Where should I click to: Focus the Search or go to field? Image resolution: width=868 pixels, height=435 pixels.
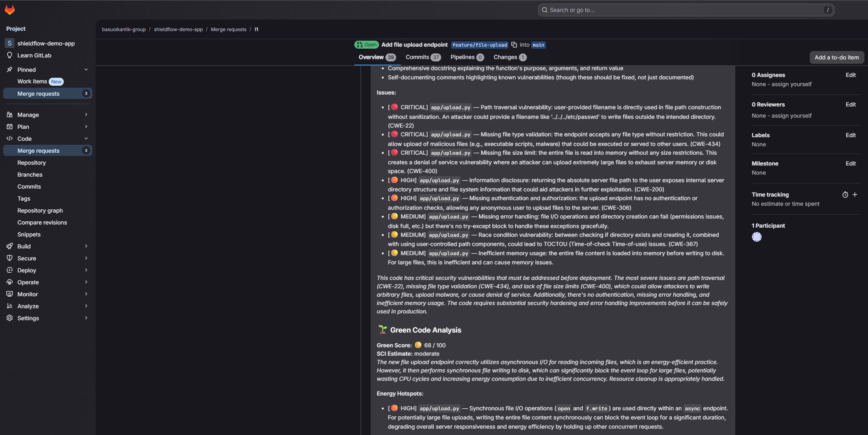tap(685, 10)
